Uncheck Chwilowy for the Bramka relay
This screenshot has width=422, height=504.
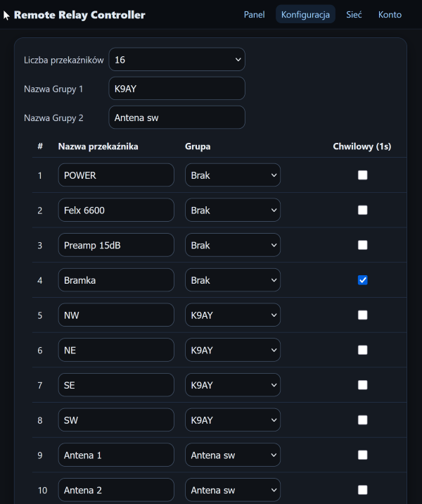(362, 280)
